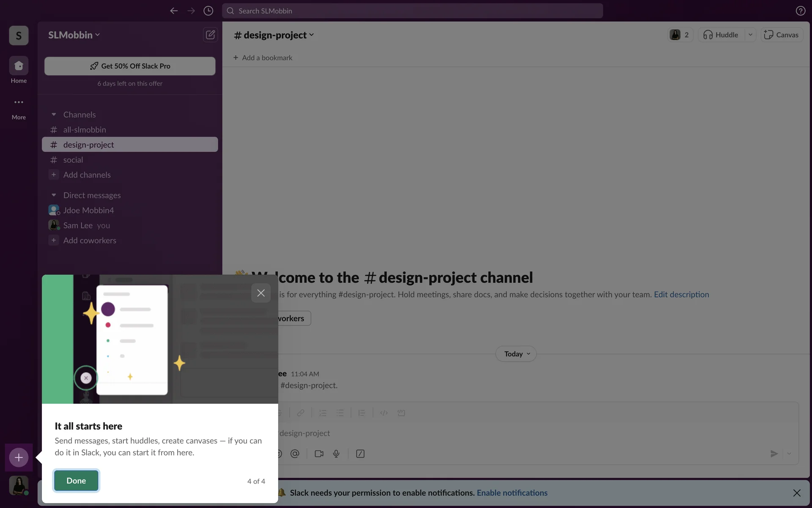The height and width of the screenshot is (508, 812).
Task: Click the microphone audio clip icon
Action: pos(336,454)
